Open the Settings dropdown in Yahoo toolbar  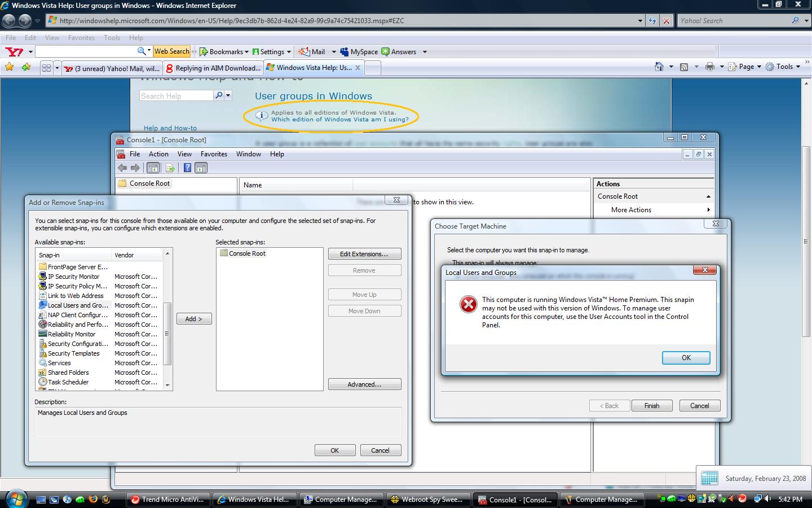271,51
